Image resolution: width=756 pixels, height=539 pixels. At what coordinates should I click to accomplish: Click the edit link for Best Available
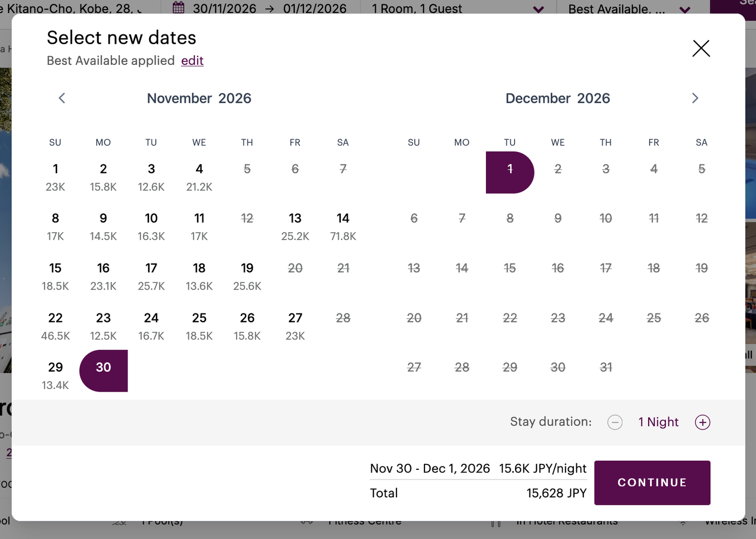pos(192,60)
